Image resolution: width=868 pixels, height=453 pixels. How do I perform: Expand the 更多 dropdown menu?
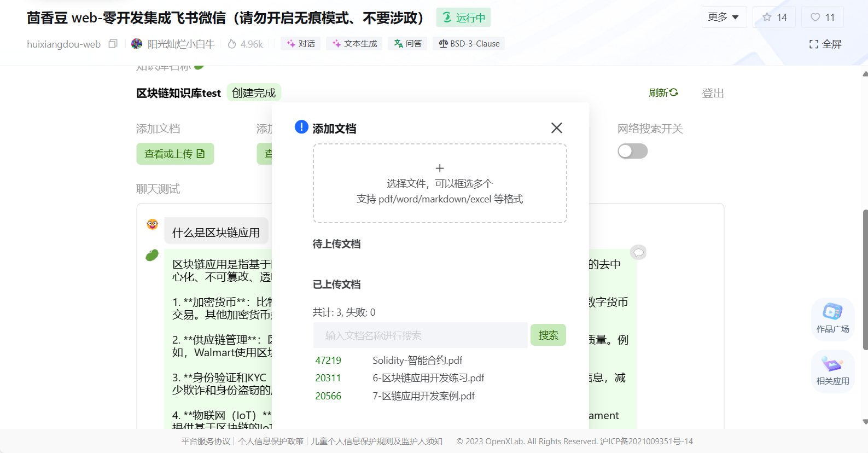click(723, 18)
